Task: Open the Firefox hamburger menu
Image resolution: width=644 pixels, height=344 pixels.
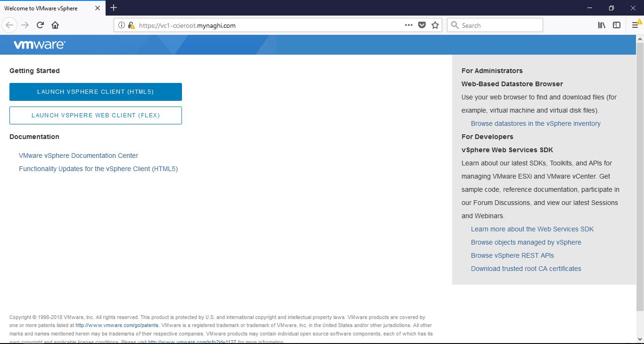Action: pos(635,25)
